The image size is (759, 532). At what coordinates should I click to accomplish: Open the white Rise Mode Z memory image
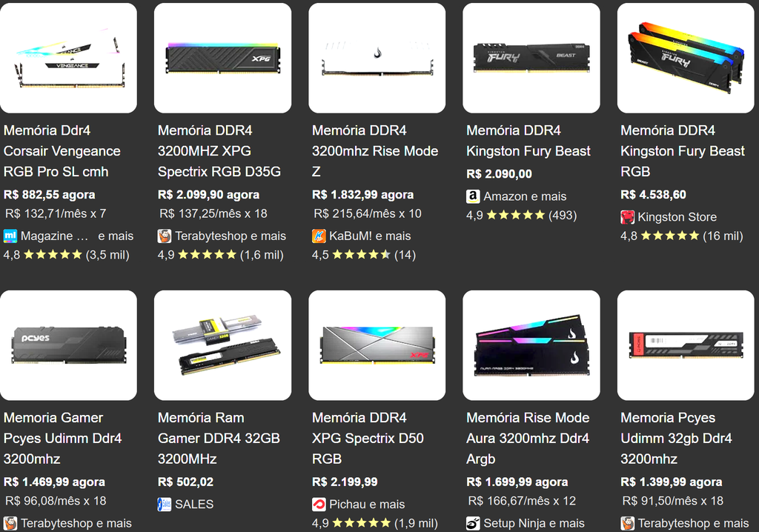377,58
